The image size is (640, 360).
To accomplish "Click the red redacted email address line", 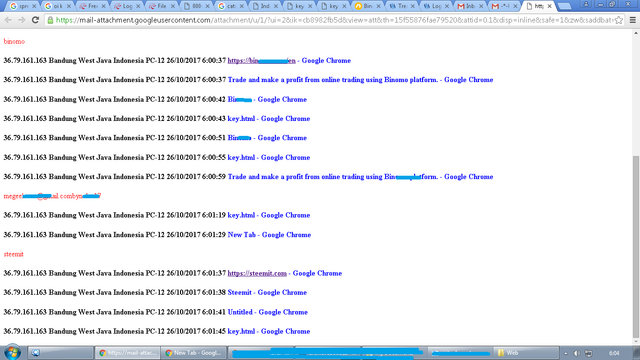I will point(52,196).
